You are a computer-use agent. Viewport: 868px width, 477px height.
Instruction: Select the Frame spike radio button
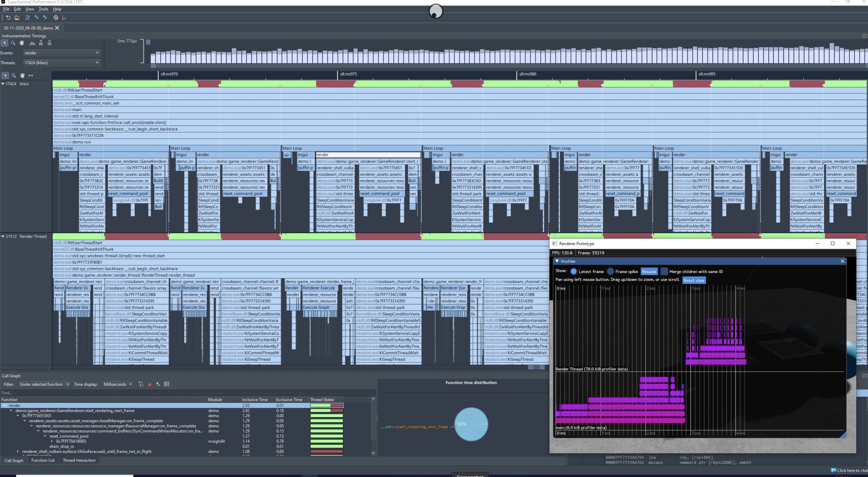(x=610, y=272)
